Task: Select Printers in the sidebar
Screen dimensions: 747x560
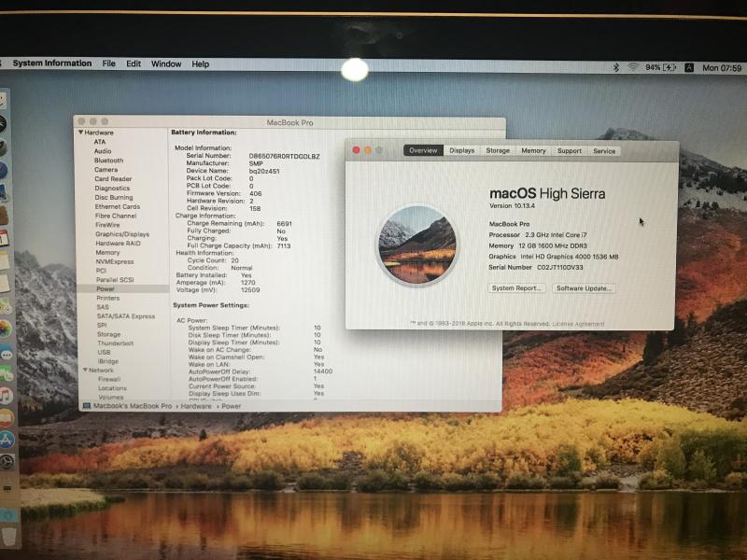Action: pyautogui.click(x=108, y=298)
